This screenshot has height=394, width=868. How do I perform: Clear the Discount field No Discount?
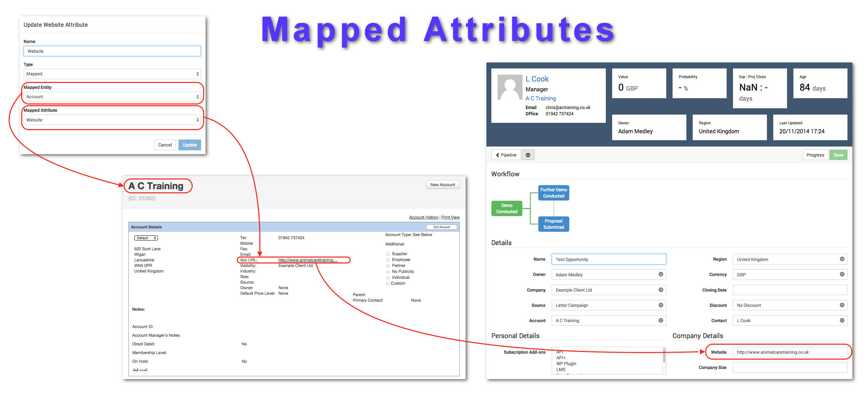tap(842, 305)
